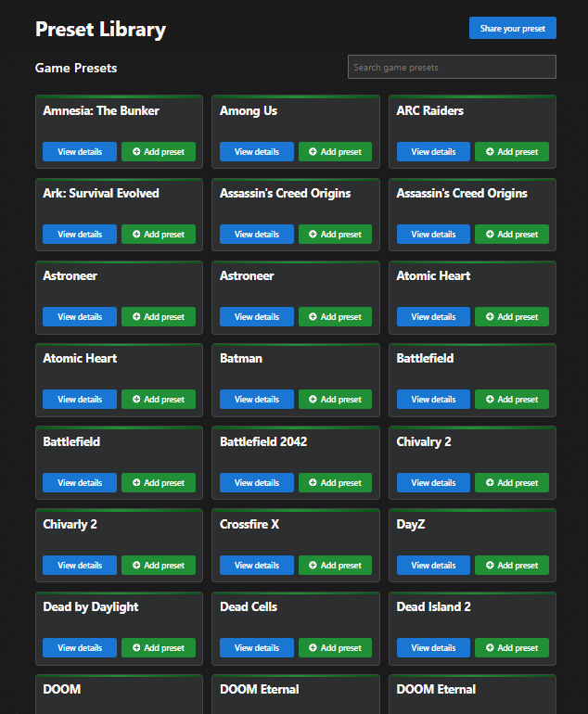View details for Dead Island 2
This screenshot has width=588, height=714.
click(433, 647)
